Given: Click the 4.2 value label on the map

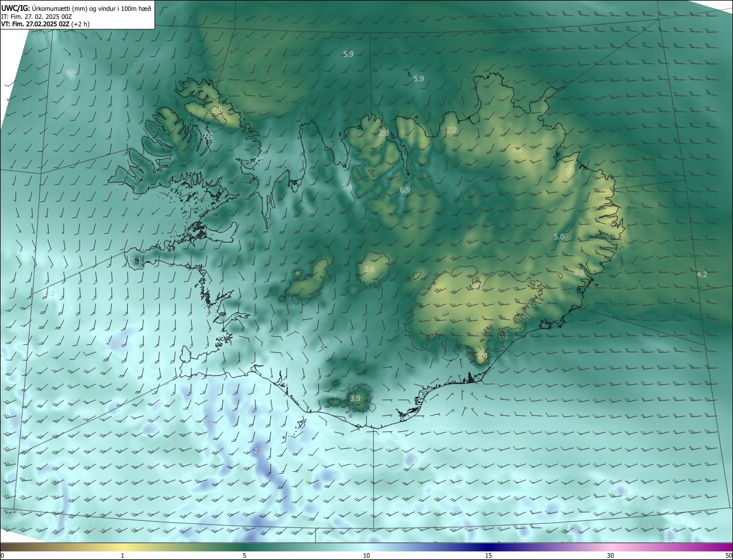Looking at the screenshot, I should 702,274.
